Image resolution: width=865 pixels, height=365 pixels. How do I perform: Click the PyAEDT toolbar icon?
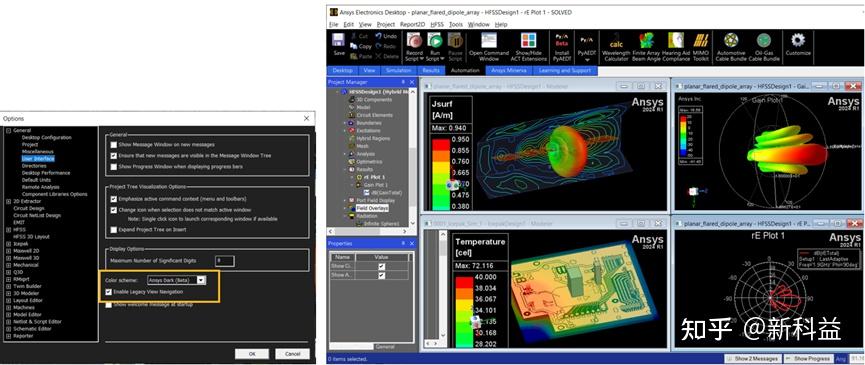click(x=587, y=40)
